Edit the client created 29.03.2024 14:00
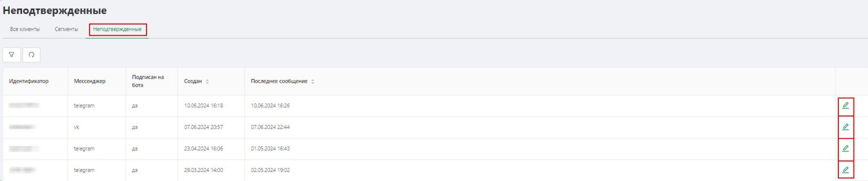The width and height of the screenshot is (868, 181). (x=845, y=170)
